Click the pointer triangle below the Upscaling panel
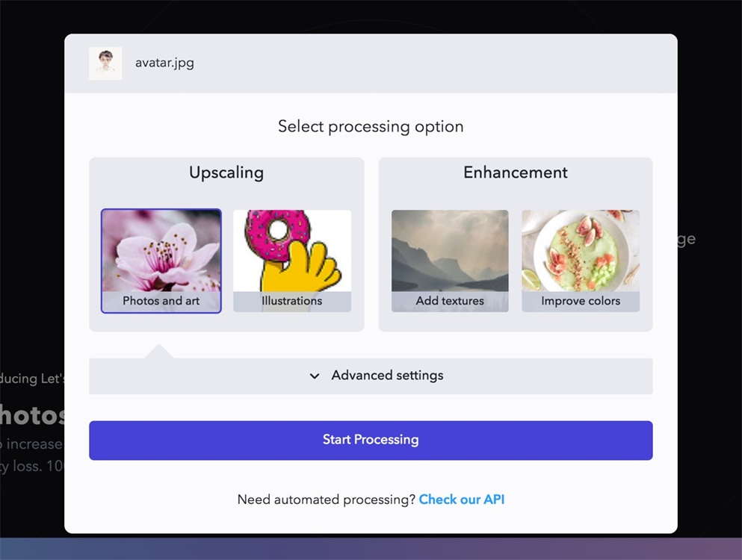 pos(159,352)
